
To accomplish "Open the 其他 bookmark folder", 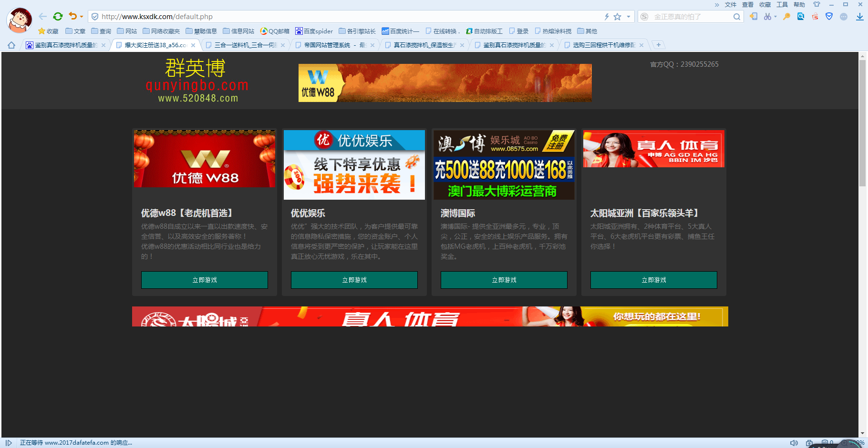I will (x=587, y=31).
